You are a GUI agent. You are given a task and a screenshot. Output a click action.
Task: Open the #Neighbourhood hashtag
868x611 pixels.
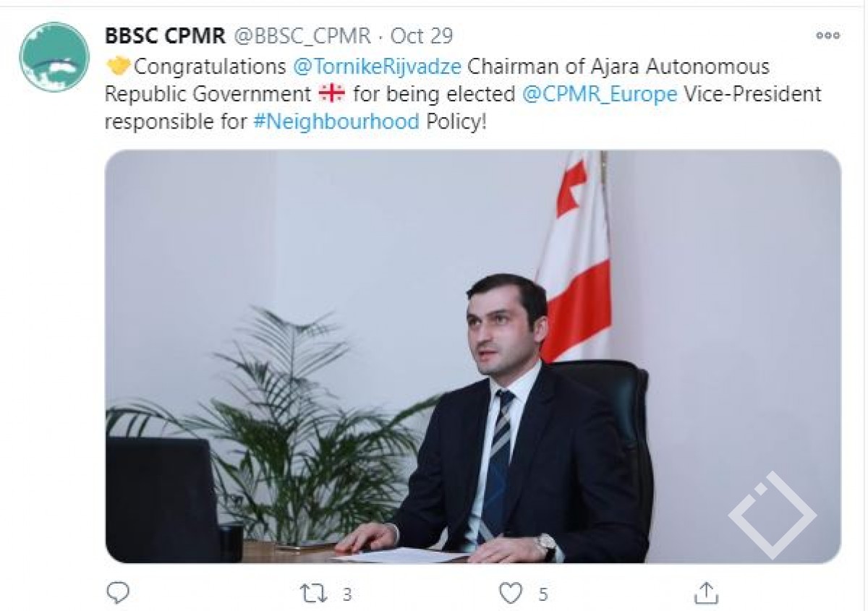[336, 121]
